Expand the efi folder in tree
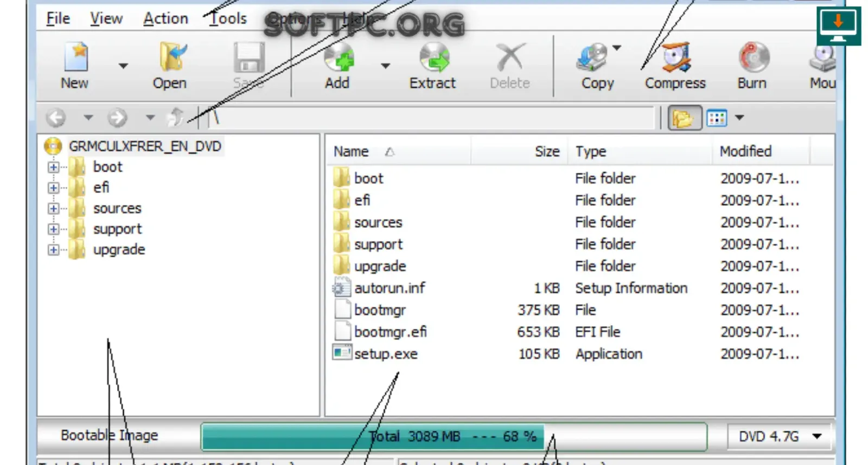Image resolution: width=868 pixels, height=465 pixels. (53, 188)
